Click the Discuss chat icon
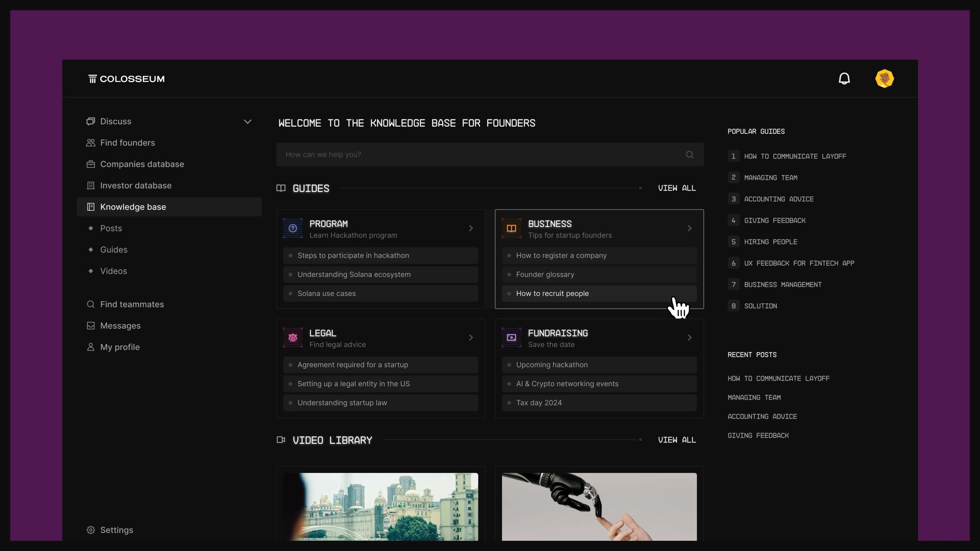 point(91,121)
